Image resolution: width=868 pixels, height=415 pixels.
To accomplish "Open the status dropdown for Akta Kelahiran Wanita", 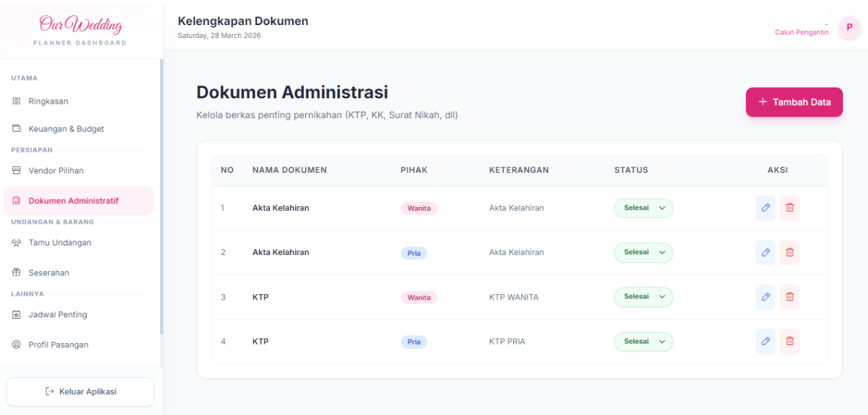I will tap(643, 207).
